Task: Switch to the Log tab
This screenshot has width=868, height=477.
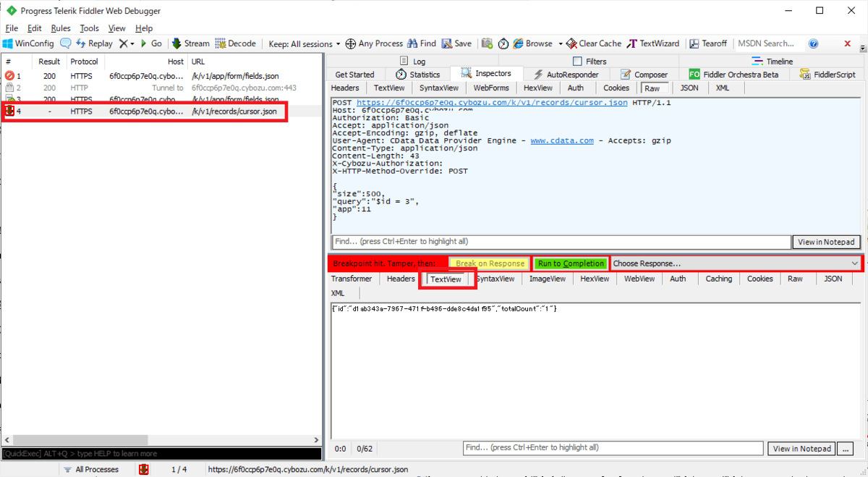Action: (412, 62)
